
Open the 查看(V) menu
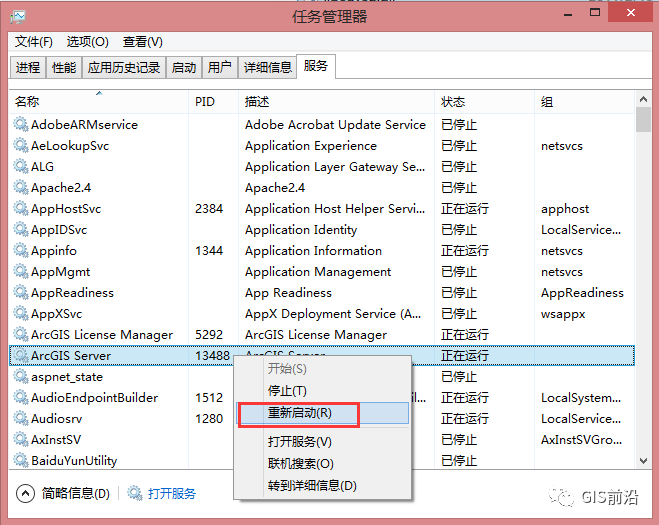142,42
